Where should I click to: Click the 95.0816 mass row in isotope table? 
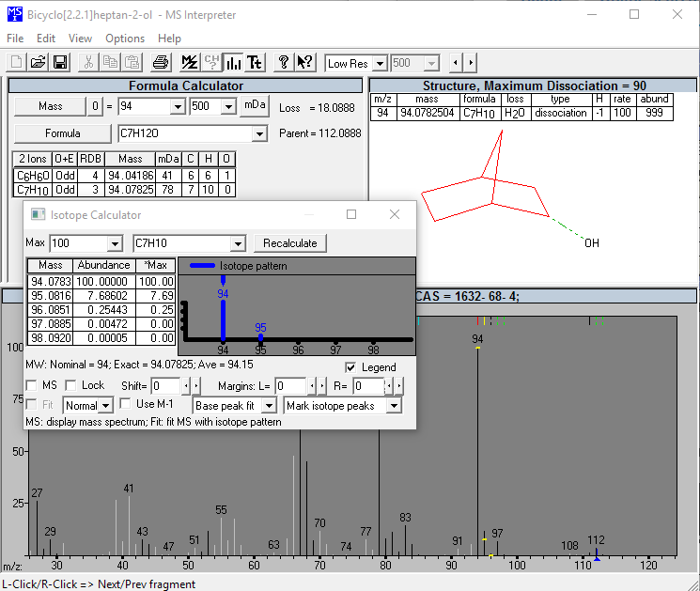pos(101,295)
